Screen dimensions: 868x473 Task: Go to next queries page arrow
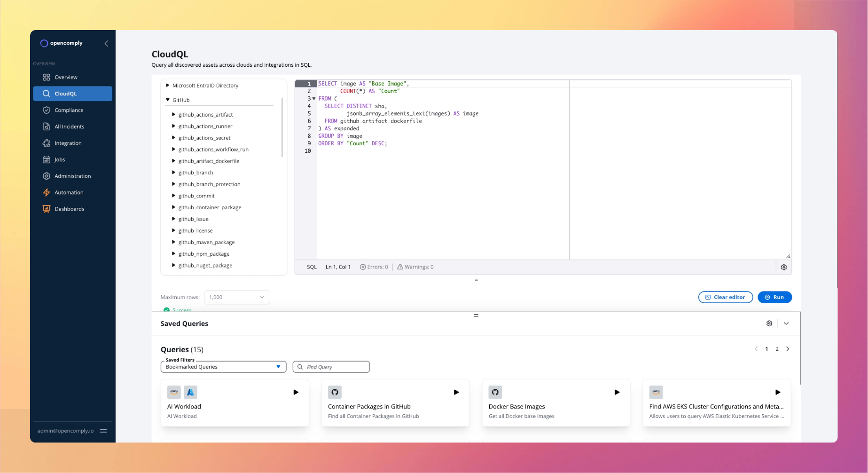pos(788,349)
